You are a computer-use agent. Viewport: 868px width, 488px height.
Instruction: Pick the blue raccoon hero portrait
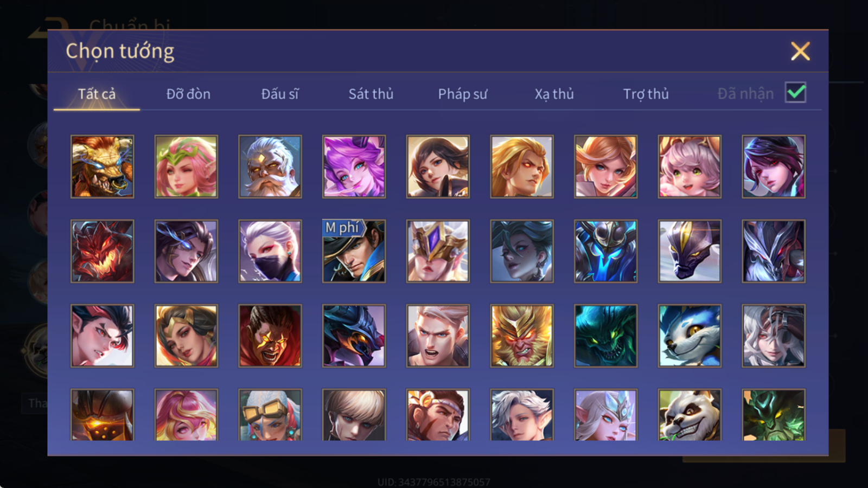click(690, 336)
